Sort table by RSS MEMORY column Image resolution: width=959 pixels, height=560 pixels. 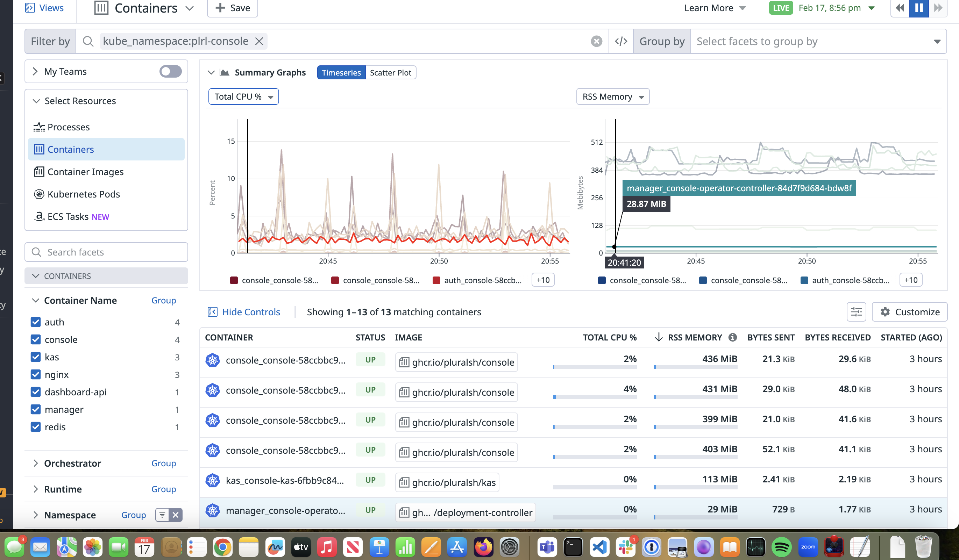point(695,337)
